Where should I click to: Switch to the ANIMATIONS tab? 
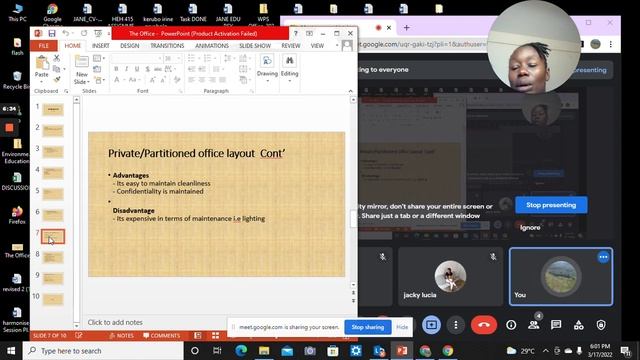(211, 46)
